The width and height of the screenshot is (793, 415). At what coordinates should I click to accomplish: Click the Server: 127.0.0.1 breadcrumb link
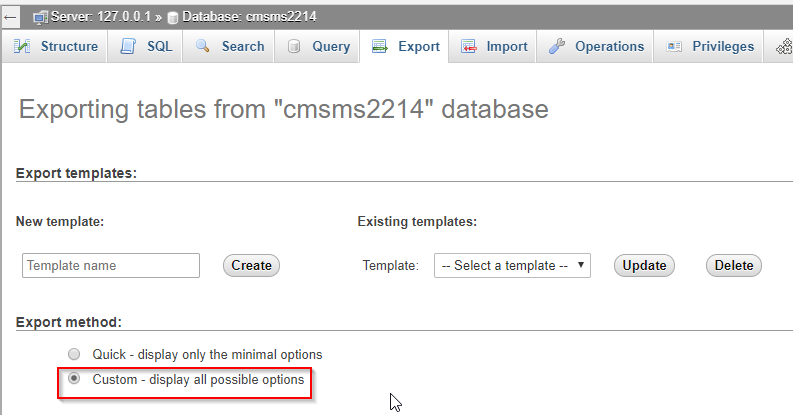tap(93, 17)
